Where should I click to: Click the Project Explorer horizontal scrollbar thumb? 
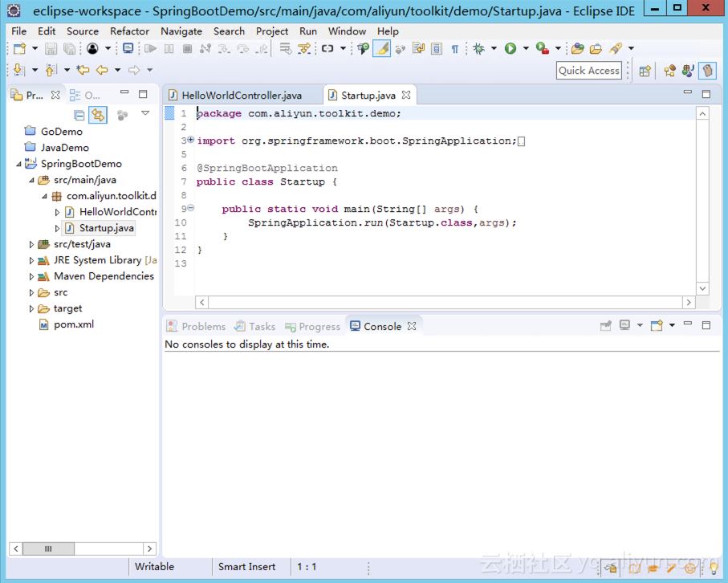[48, 548]
